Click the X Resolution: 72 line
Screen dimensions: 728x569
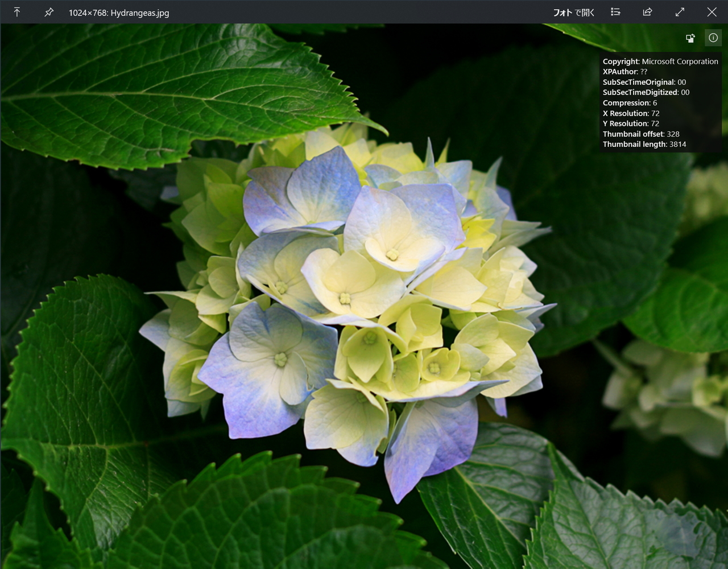(631, 113)
